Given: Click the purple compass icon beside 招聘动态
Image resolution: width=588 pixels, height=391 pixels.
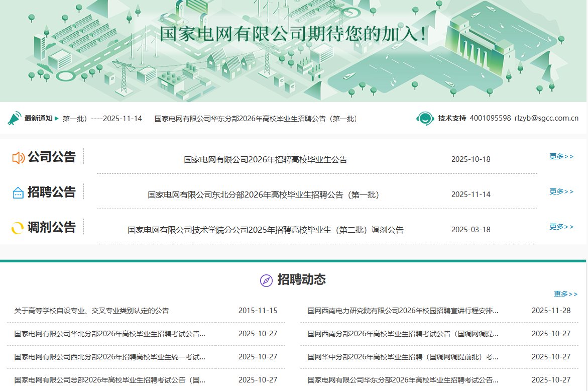Looking at the screenshot, I should 266,280.
